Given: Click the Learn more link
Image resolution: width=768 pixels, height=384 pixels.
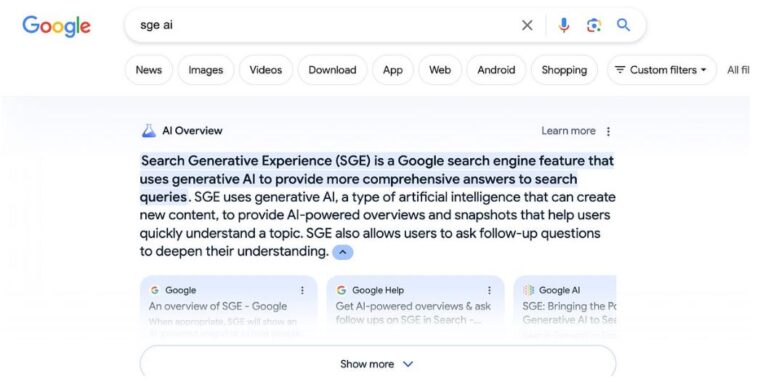Looking at the screenshot, I should point(568,131).
